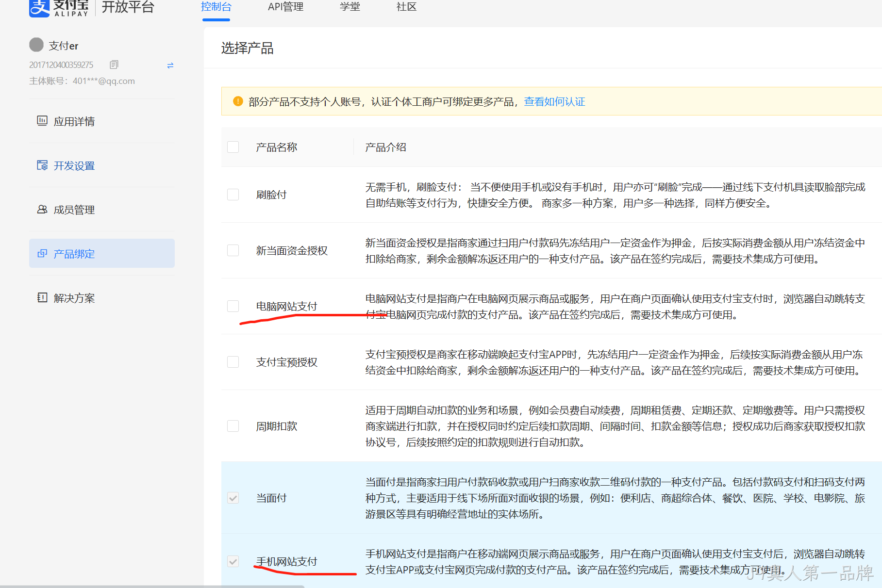
Task: Click the 应用详情 sidebar icon
Action: click(42, 121)
